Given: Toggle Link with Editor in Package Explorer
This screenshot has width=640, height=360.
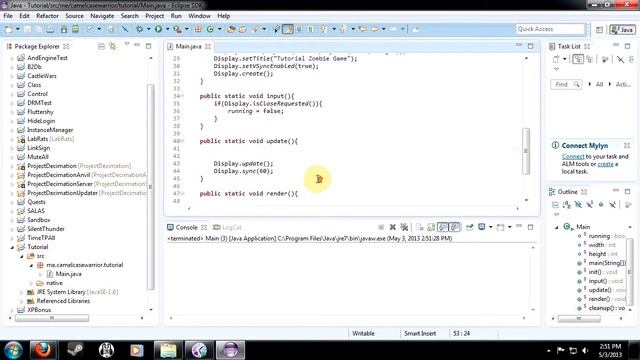Looking at the screenshot, I should (x=113, y=46).
